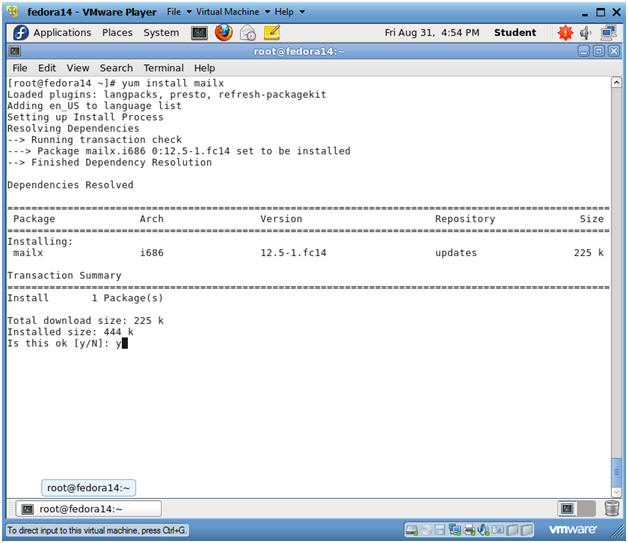Open the System menu
The height and width of the screenshot is (543, 628).
pos(161,33)
